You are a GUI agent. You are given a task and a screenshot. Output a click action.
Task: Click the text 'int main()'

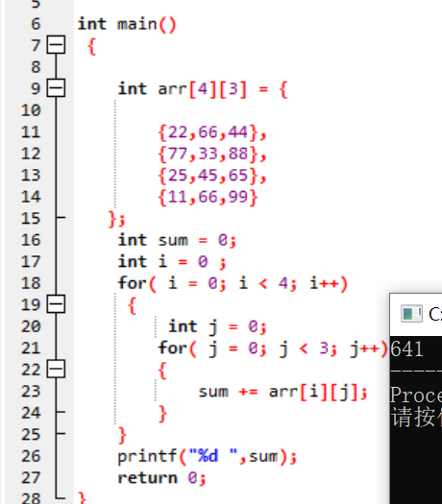tap(127, 24)
